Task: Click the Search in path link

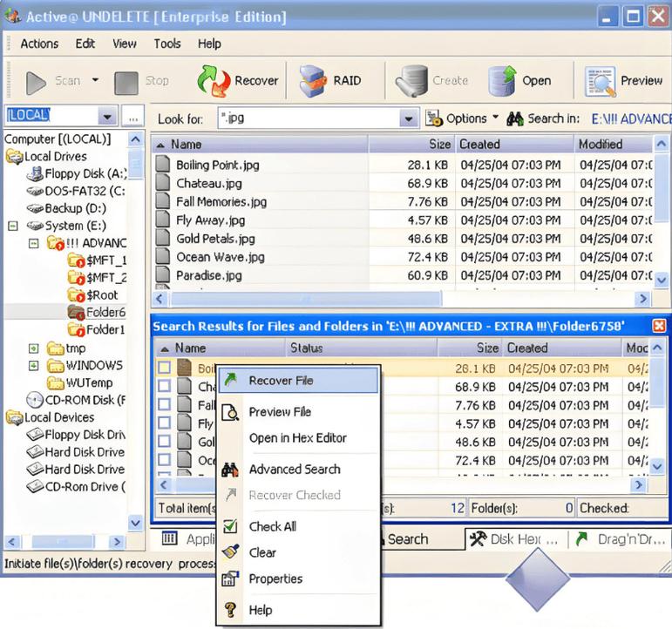Action: [630, 118]
